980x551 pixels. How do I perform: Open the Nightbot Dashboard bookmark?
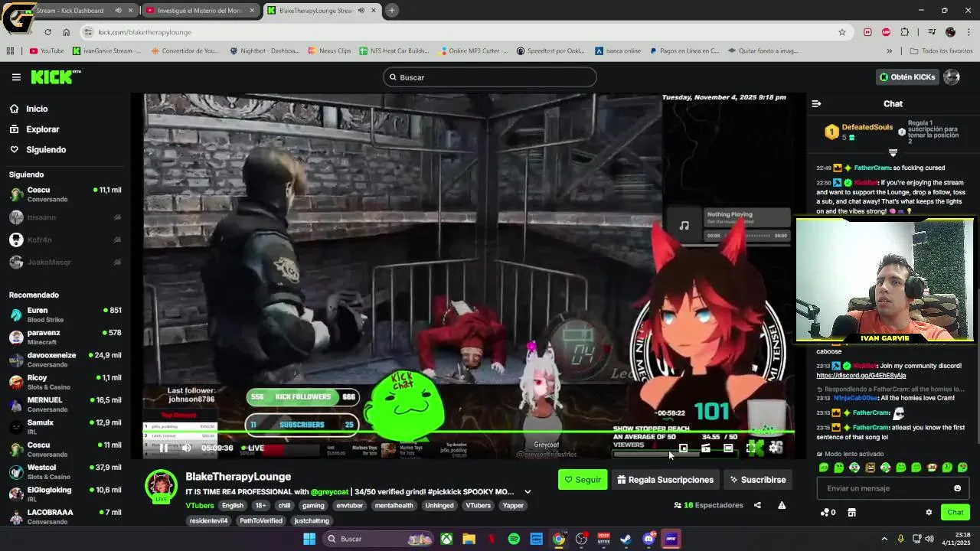(x=265, y=51)
